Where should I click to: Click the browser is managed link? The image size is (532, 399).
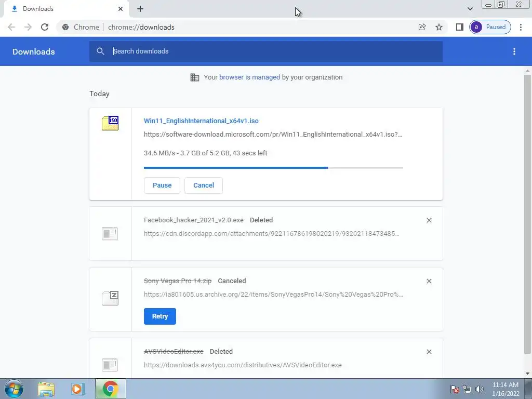pos(250,77)
